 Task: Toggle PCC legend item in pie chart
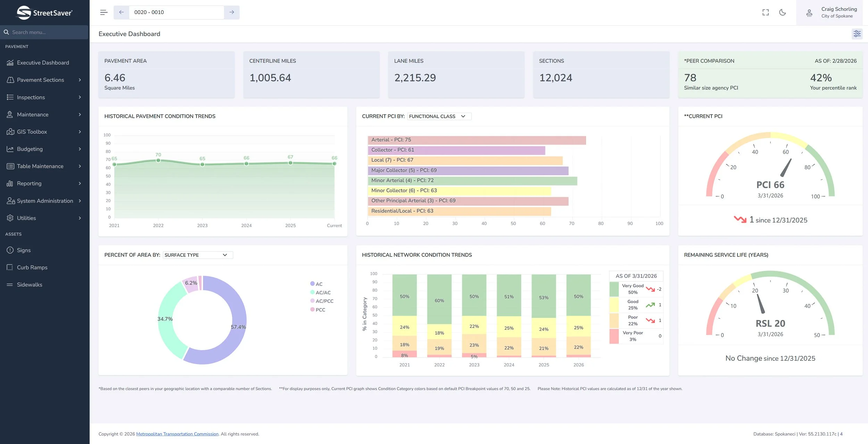(318, 310)
